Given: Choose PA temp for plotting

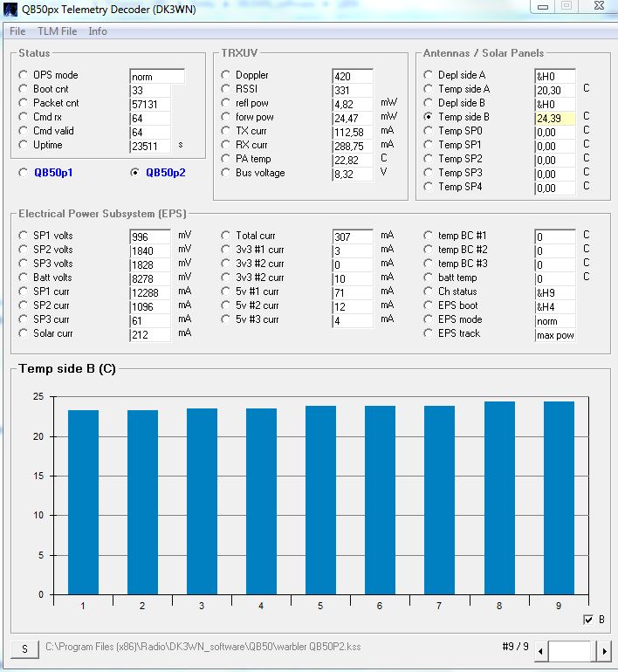Looking at the screenshot, I should click(226, 159).
